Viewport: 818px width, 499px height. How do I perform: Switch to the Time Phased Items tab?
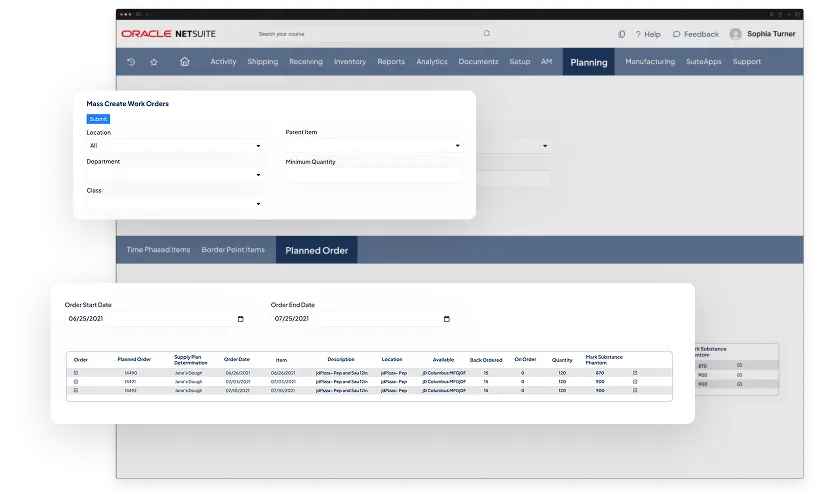coord(158,250)
